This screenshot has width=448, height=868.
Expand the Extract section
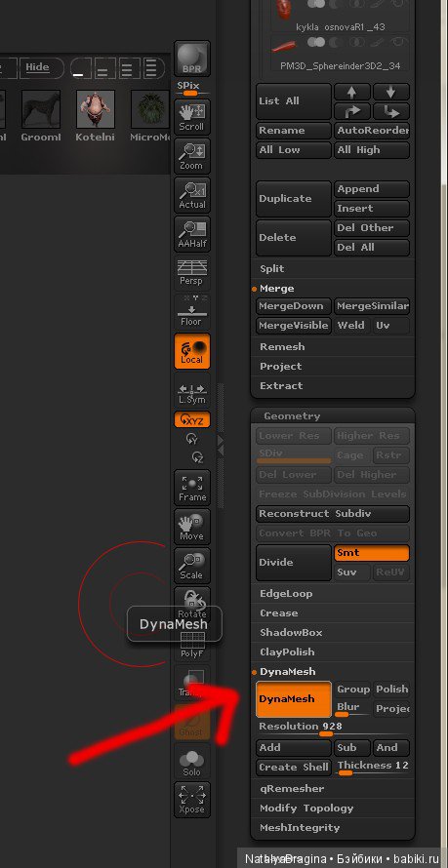click(333, 386)
